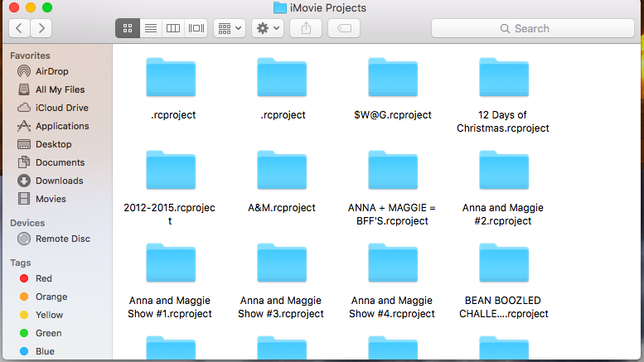Click the Share toolbar button
This screenshot has width=644, height=362.
tap(306, 28)
